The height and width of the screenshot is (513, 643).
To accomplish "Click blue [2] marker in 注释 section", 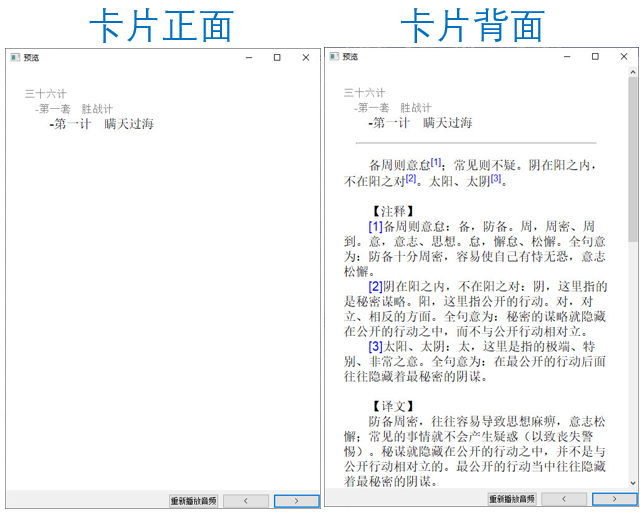I will click(x=375, y=286).
